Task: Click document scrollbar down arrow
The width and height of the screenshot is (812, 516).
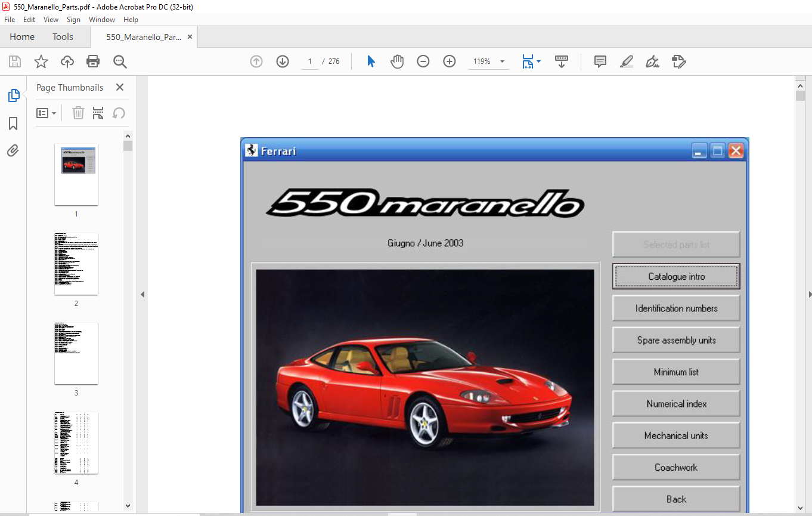Action: 800,507
